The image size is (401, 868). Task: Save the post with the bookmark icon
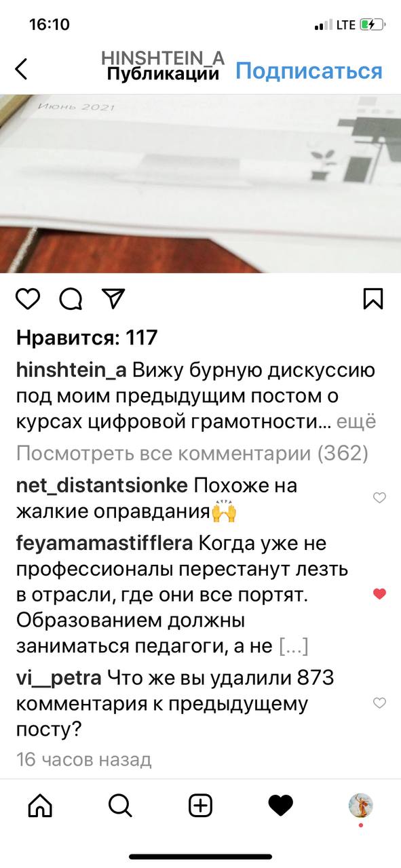tap(373, 299)
